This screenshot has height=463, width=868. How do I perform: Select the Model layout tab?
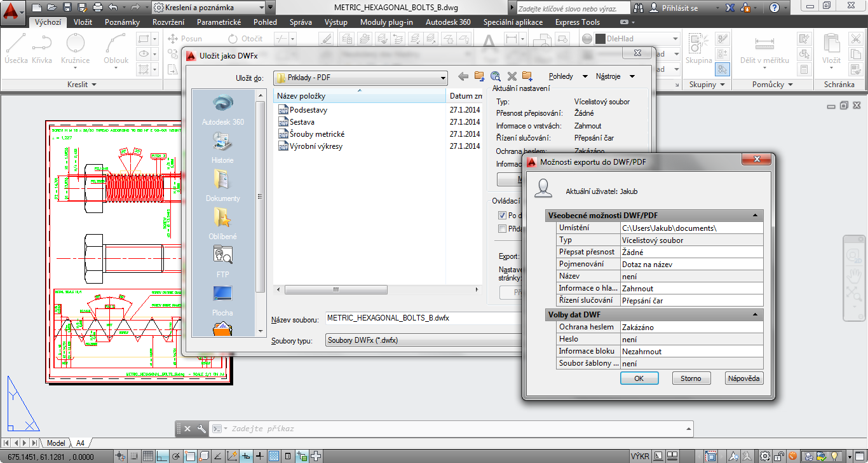click(x=56, y=443)
